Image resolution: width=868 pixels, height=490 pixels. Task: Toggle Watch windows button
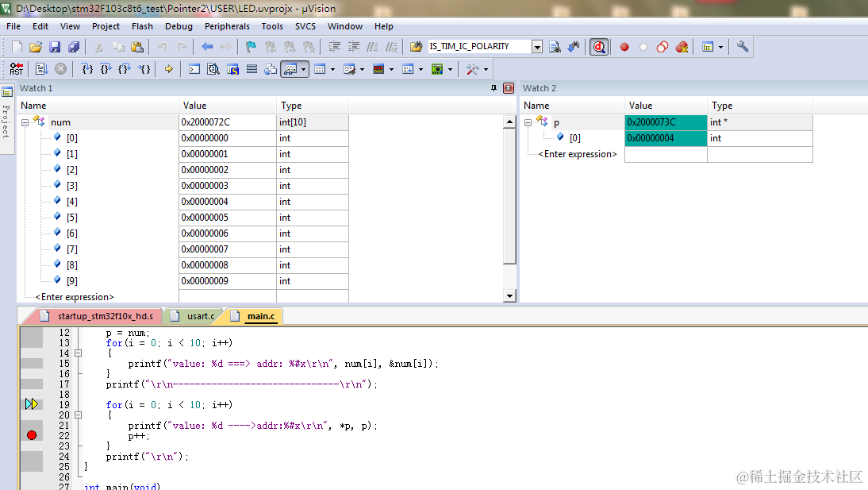coord(290,69)
